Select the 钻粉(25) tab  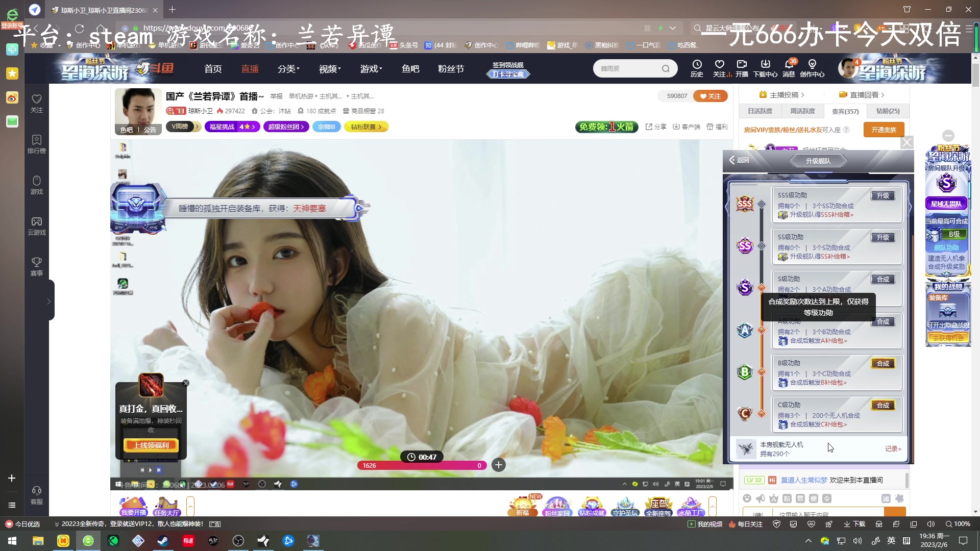888,111
